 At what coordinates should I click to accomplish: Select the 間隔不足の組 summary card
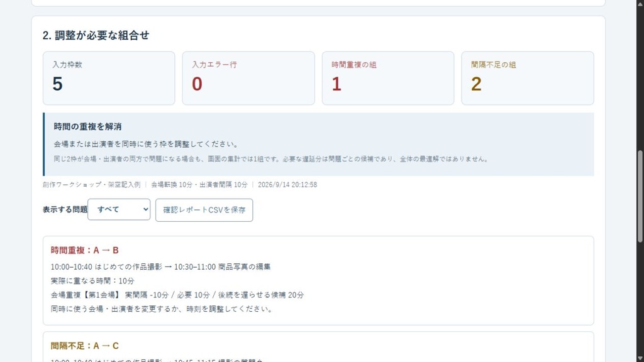click(x=528, y=78)
